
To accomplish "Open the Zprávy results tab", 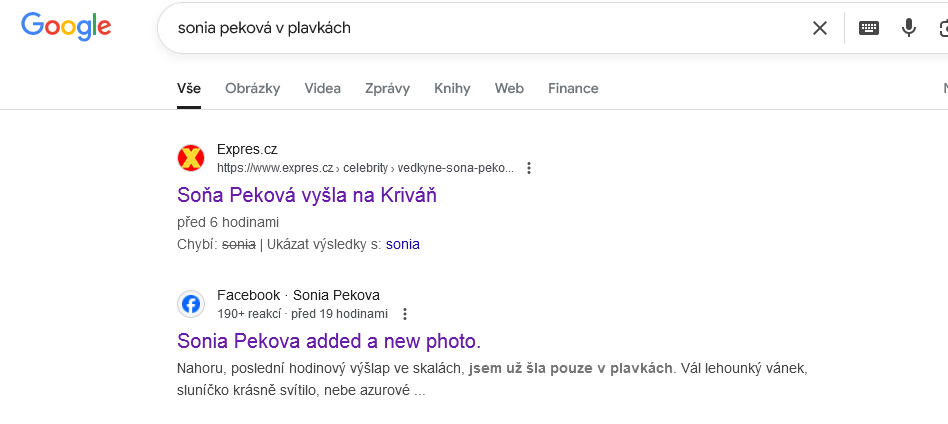I will (388, 88).
